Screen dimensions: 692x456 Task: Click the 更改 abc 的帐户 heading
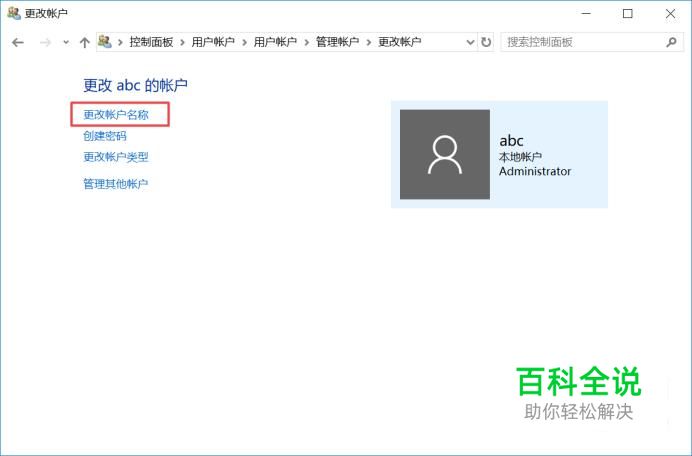[x=135, y=85]
